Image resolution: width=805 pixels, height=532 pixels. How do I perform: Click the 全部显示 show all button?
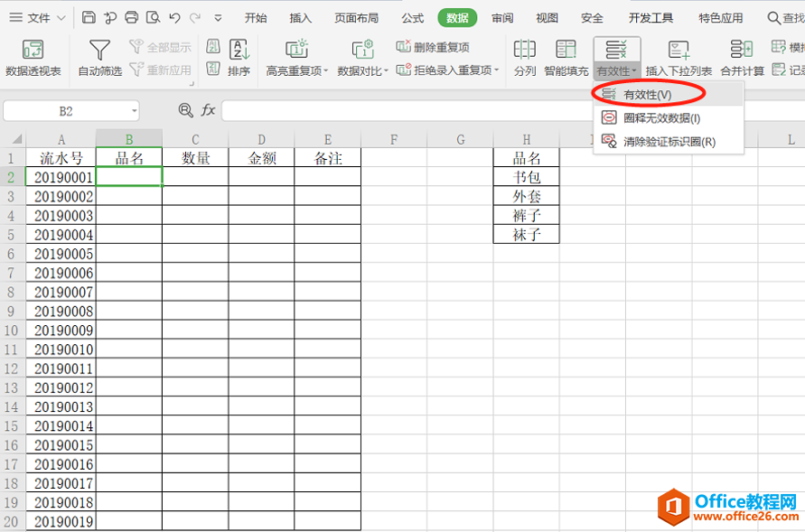pyautogui.click(x=160, y=47)
